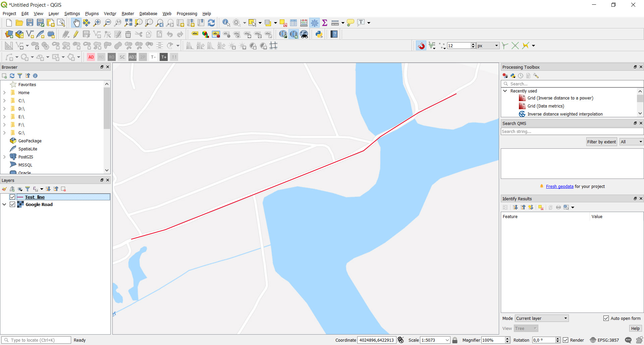Hide the Test_line layer
The image size is (644, 345).
tap(12, 197)
